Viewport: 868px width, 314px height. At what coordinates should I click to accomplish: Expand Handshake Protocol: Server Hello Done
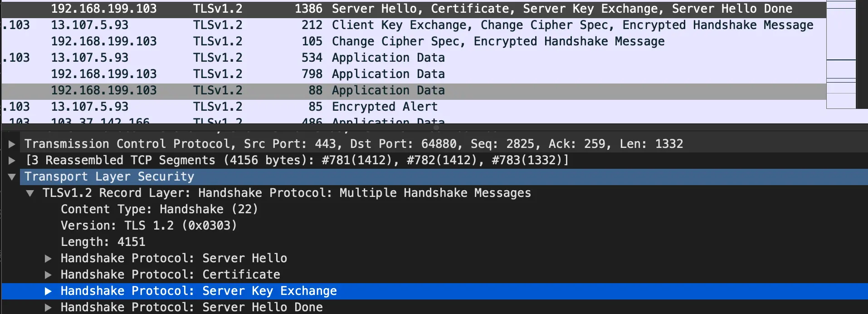pyautogui.click(x=48, y=308)
